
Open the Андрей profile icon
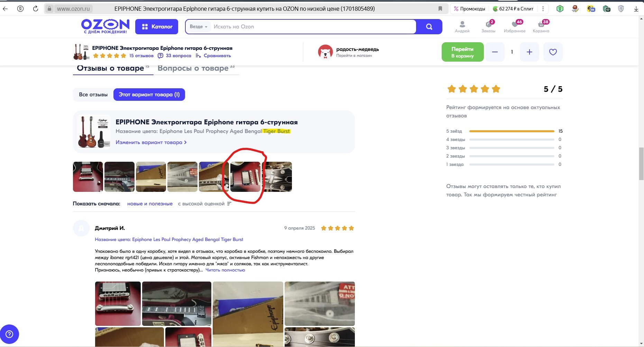tap(462, 27)
